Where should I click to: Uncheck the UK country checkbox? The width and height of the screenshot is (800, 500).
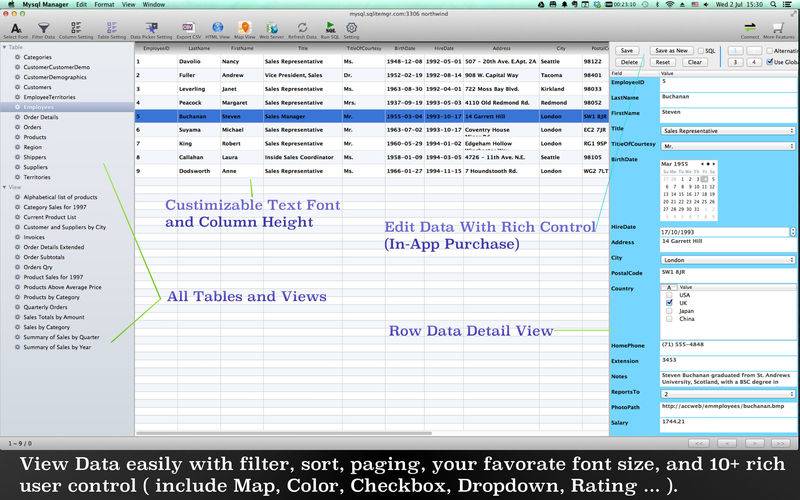669,303
